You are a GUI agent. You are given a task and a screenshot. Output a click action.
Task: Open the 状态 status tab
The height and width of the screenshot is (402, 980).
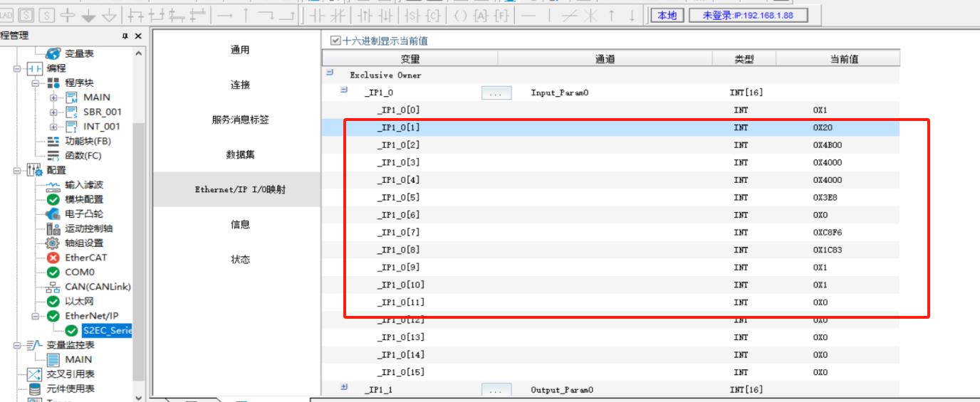(x=241, y=260)
